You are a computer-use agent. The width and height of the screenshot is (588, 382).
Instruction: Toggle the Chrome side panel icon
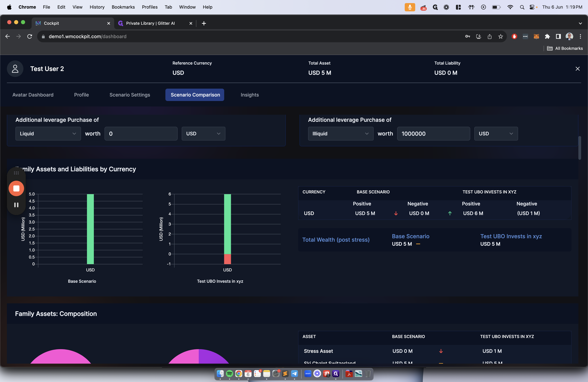pos(558,37)
